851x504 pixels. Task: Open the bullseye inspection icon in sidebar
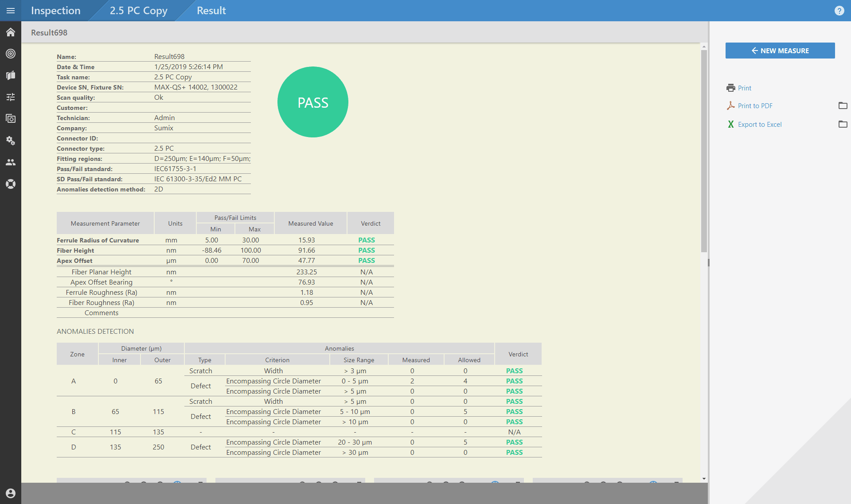pos(11,54)
